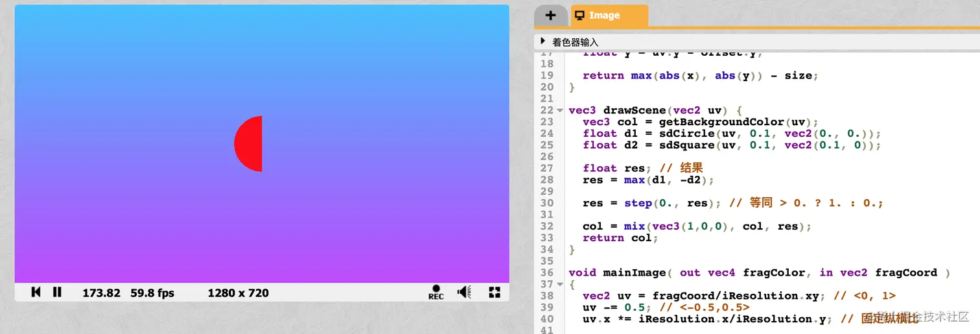Image resolution: width=980 pixels, height=334 pixels.
Task: Add a new buffer tab with plus
Action: (x=550, y=16)
